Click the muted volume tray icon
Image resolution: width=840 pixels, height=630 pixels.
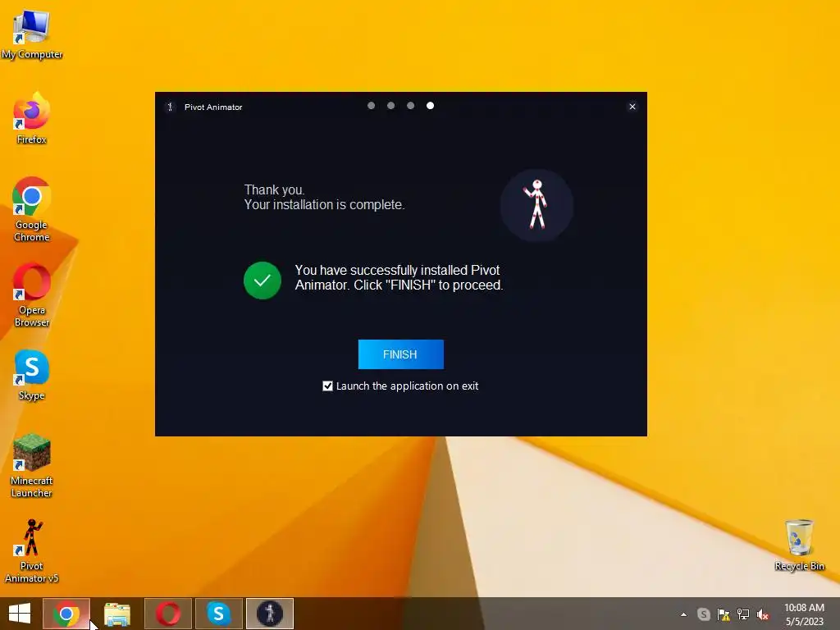pos(763,614)
